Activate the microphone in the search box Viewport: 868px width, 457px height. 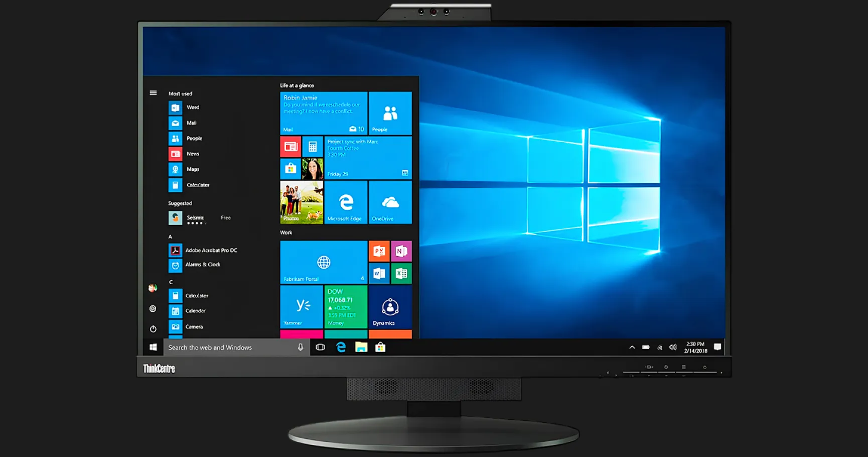(301, 348)
